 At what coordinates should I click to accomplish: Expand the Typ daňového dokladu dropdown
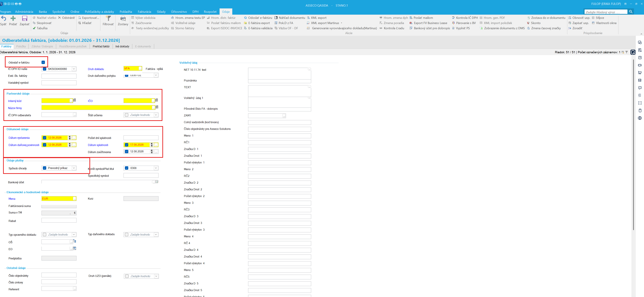coord(156,235)
